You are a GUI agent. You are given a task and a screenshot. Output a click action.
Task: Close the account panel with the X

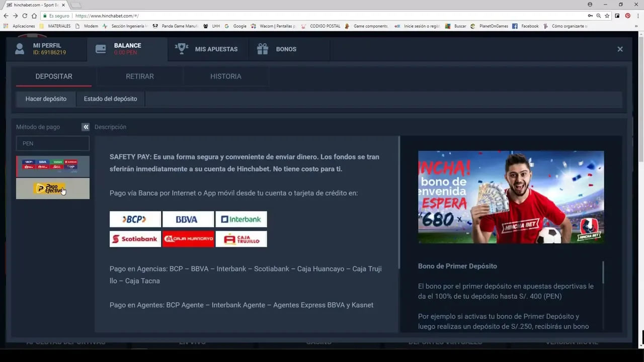click(620, 49)
